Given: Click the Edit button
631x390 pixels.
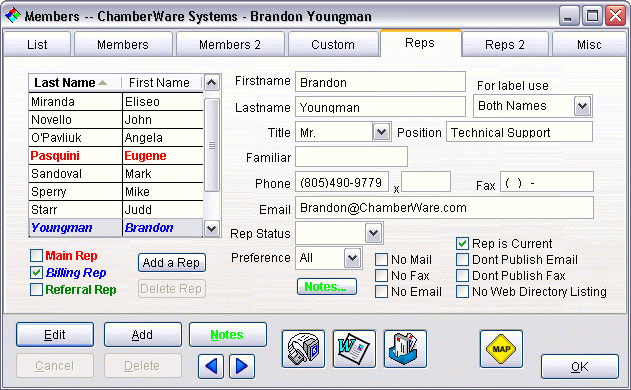Looking at the screenshot, I should tap(55, 334).
